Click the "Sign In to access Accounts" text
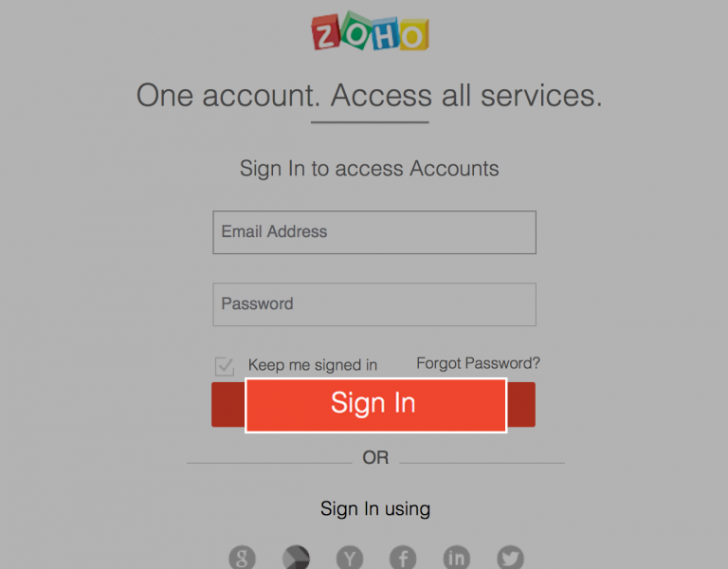Screen dimensions: 728x569 (x=369, y=169)
